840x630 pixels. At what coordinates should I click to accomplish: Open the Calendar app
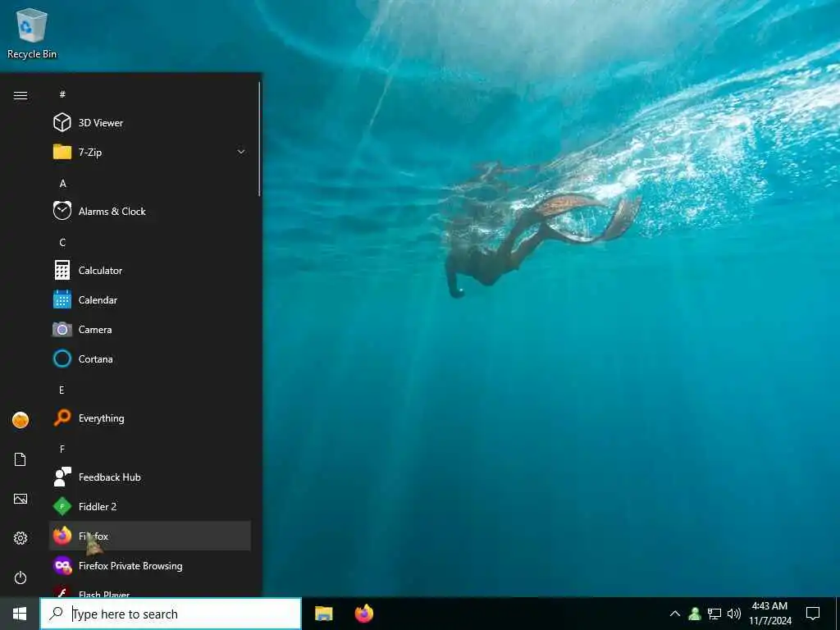(x=149, y=300)
